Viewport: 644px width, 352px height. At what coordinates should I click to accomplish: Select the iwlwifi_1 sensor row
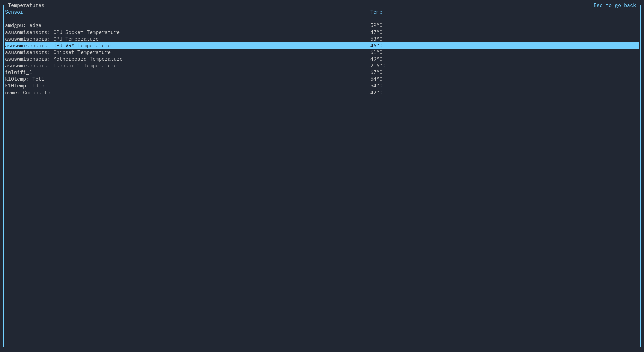pos(18,72)
